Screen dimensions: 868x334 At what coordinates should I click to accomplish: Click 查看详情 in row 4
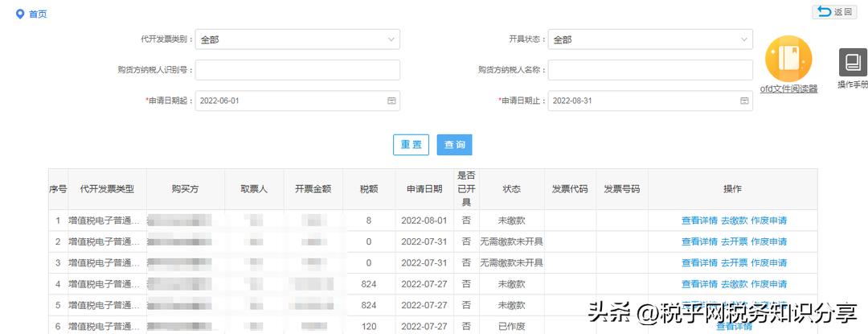[699, 284]
